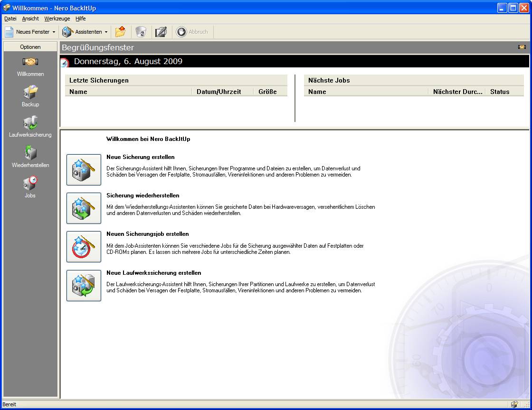Click the Nächster Durc... column header
This screenshot has height=410, width=532.
pyautogui.click(x=457, y=92)
